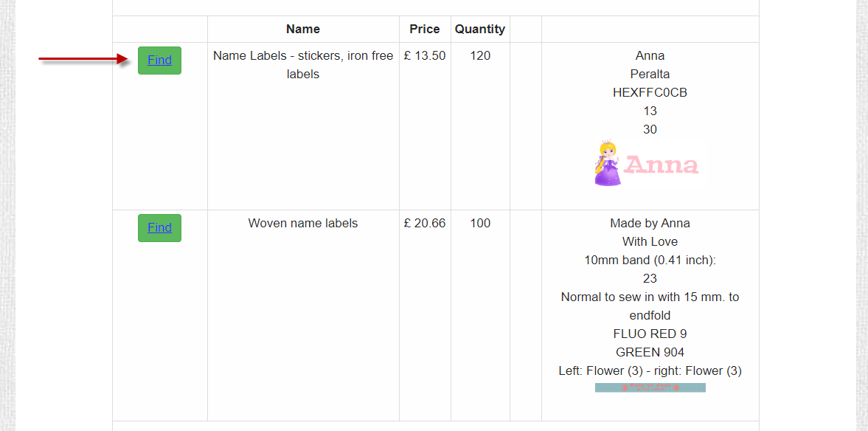Click the quantity value 100
The width and height of the screenshot is (868, 431).
click(x=480, y=224)
